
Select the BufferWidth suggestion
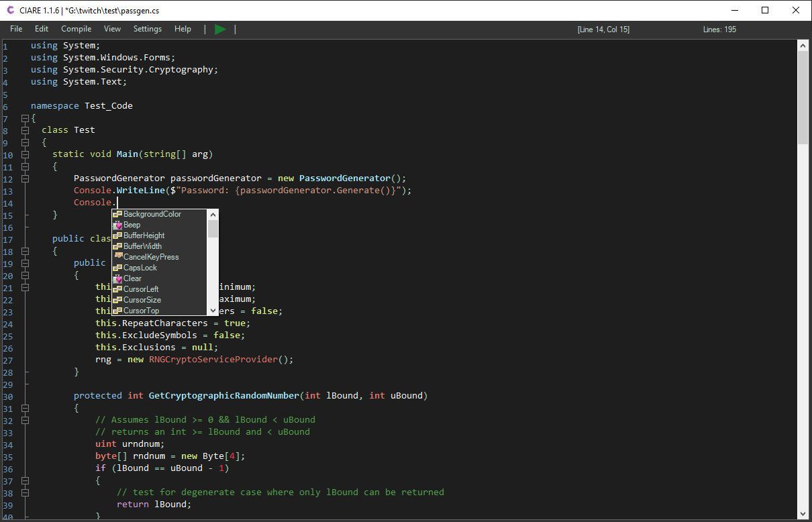click(160, 246)
